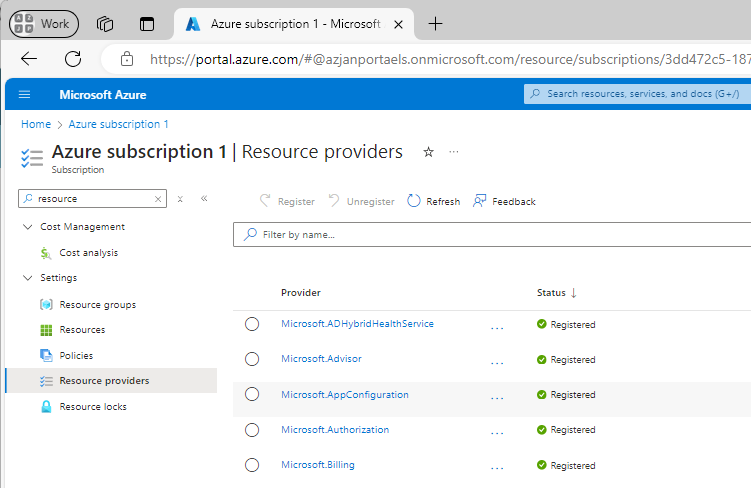Refresh the resource providers list
The image size is (751, 488).
pos(433,201)
